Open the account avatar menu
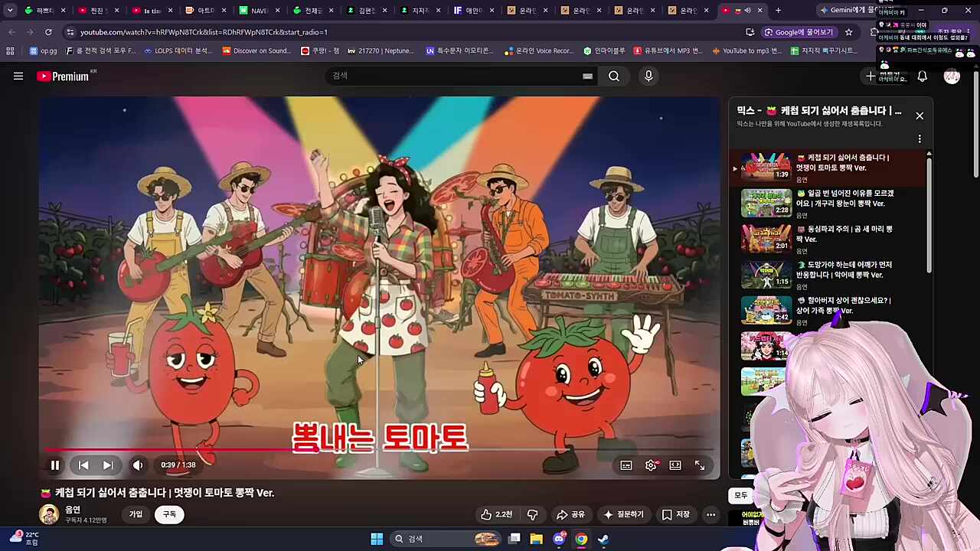 click(x=952, y=76)
